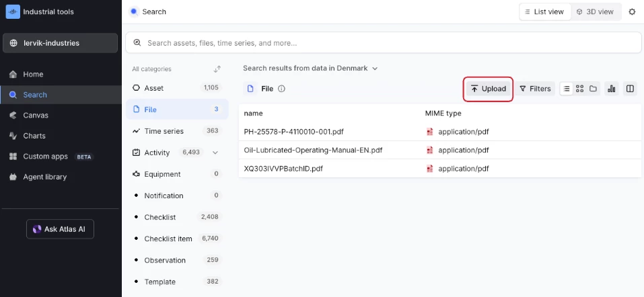Click the Industrial tools logo icon
Viewport: 644px width, 297px height.
point(13,11)
